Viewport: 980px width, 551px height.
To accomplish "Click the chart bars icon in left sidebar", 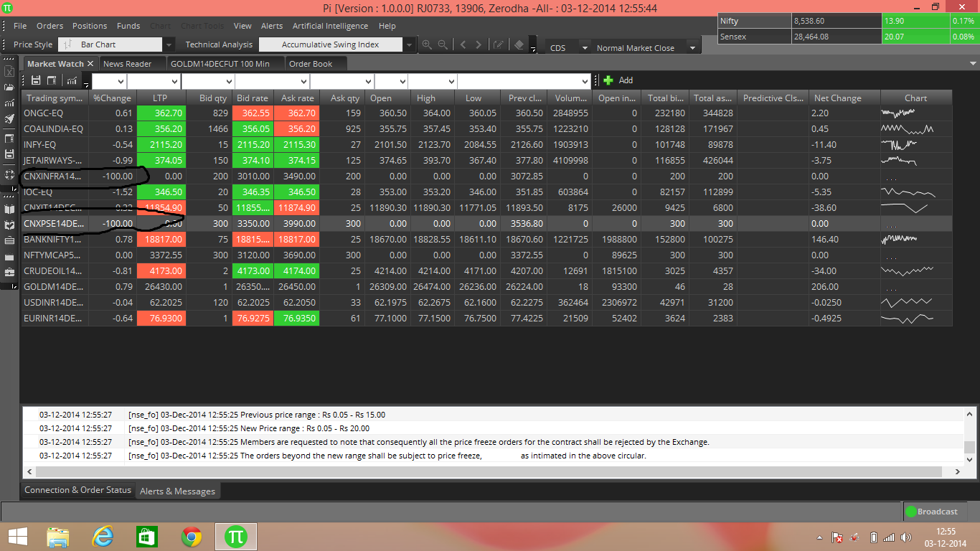I will point(9,103).
